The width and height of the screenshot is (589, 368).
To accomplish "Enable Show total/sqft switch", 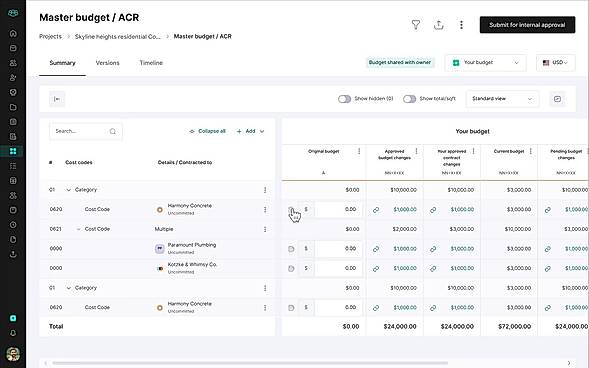I will (409, 99).
